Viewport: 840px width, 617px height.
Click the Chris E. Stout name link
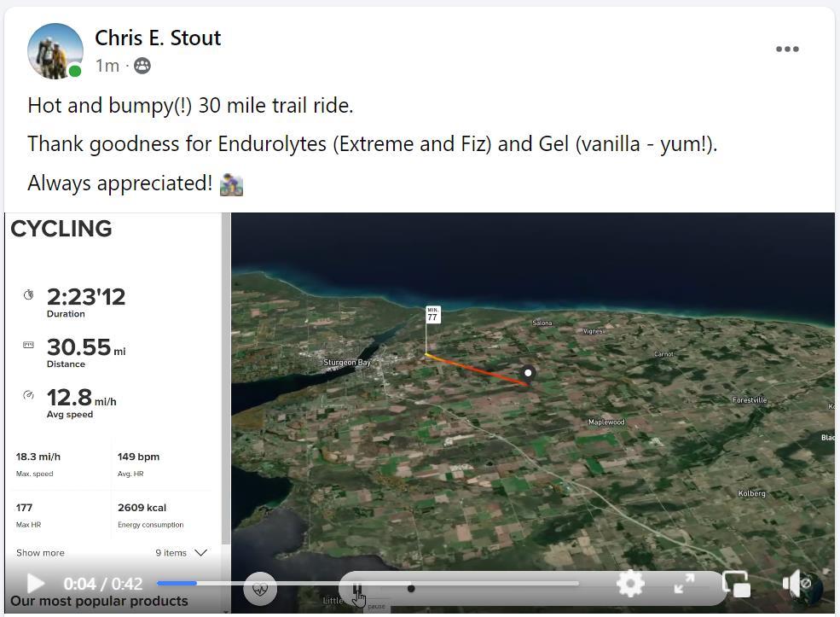point(158,38)
